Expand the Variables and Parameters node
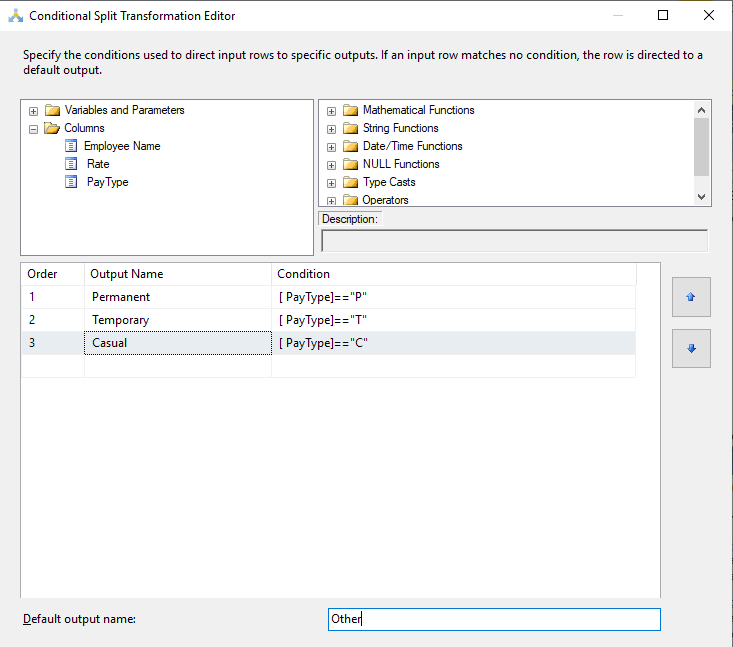Image resolution: width=733 pixels, height=647 pixels. pos(33,110)
